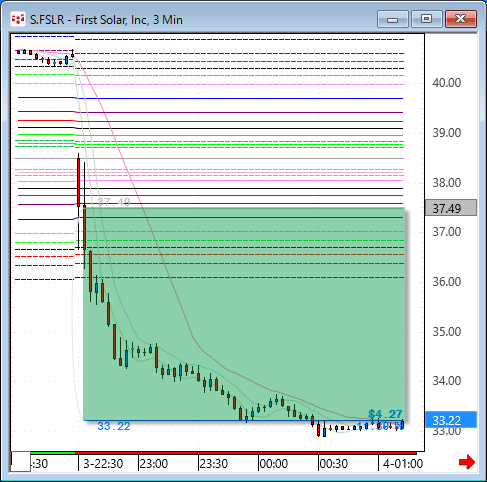Click the green session bar segment above the time axis
The height and width of the screenshot is (482, 487).
tap(53, 453)
